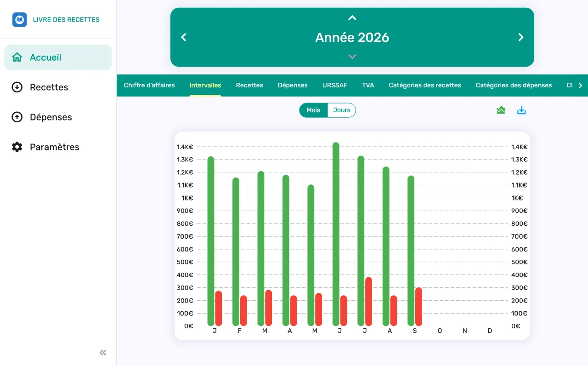Select the Mois interval option
588x366 pixels.
[313, 110]
